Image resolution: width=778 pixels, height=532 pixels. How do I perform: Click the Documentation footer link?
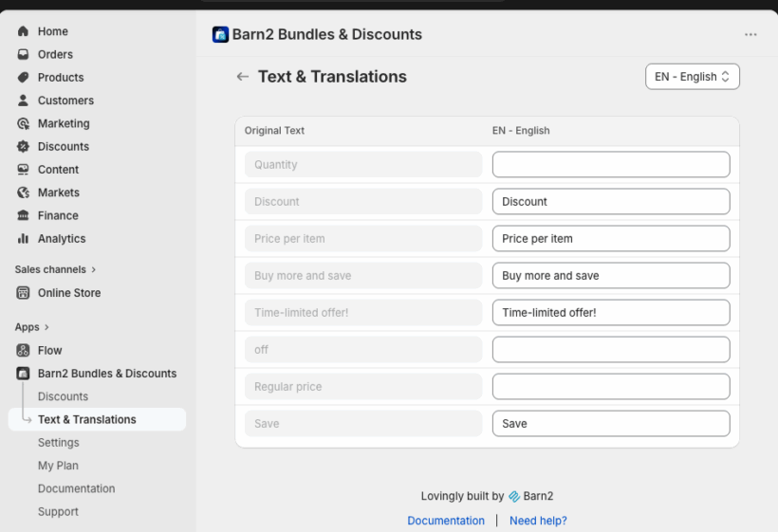pyautogui.click(x=446, y=521)
